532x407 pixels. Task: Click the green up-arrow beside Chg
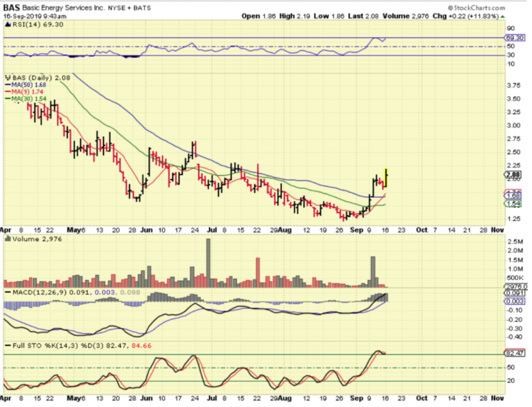point(503,17)
